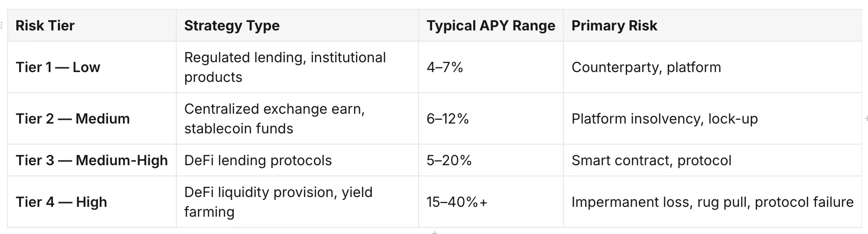This screenshot has height=234, width=868.
Task: Click the Counterparty, platform risk cell
Action: [712, 67]
